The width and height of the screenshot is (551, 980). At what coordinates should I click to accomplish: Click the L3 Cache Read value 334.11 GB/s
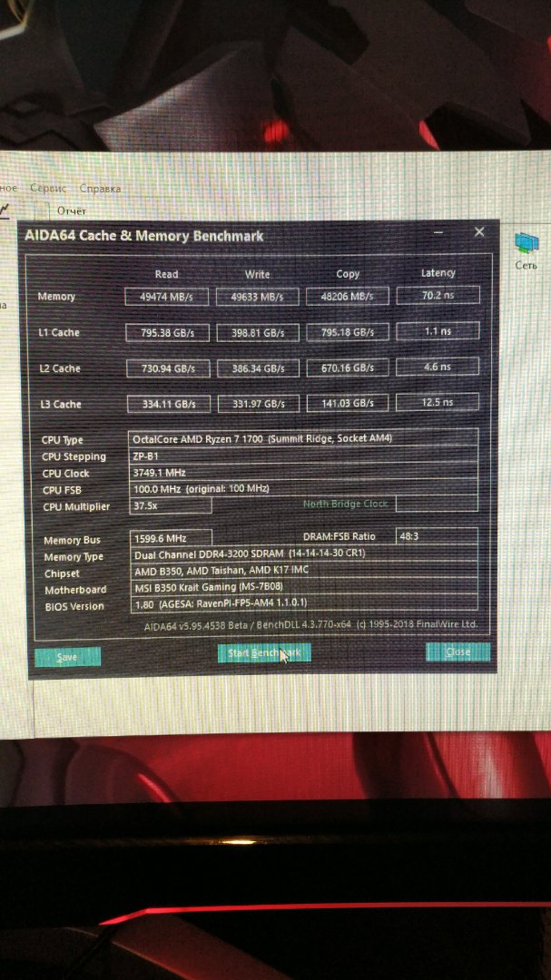pos(168,404)
